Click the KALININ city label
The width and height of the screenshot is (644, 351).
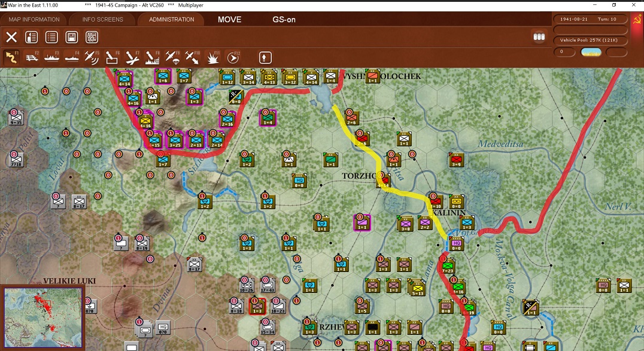[x=449, y=213]
